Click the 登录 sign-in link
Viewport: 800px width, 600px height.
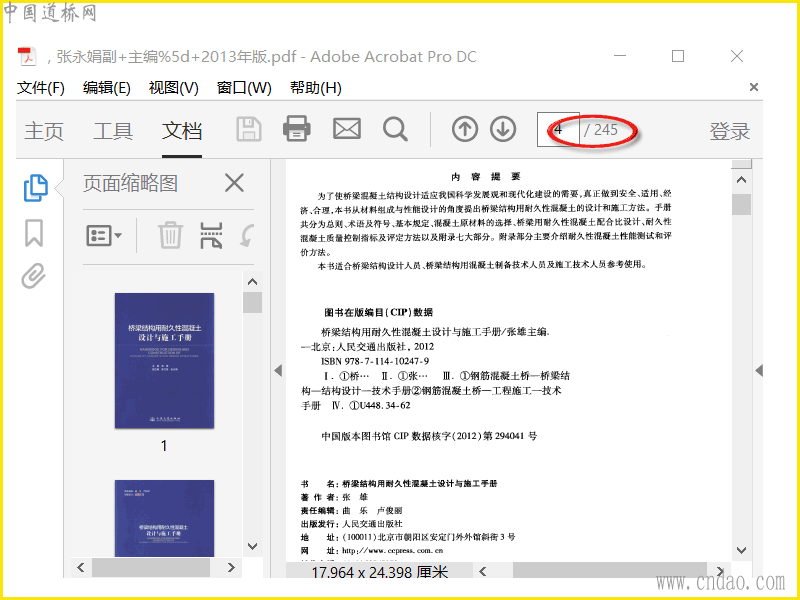click(x=730, y=131)
